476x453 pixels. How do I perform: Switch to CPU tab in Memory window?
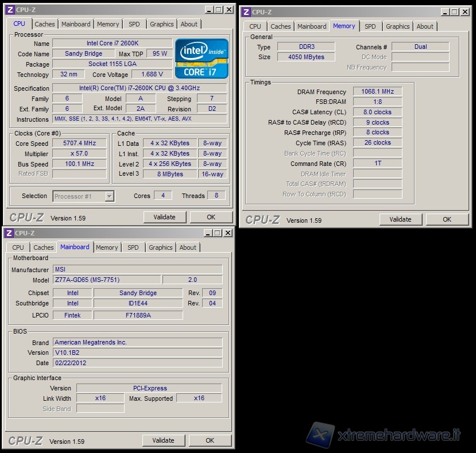pyautogui.click(x=255, y=26)
